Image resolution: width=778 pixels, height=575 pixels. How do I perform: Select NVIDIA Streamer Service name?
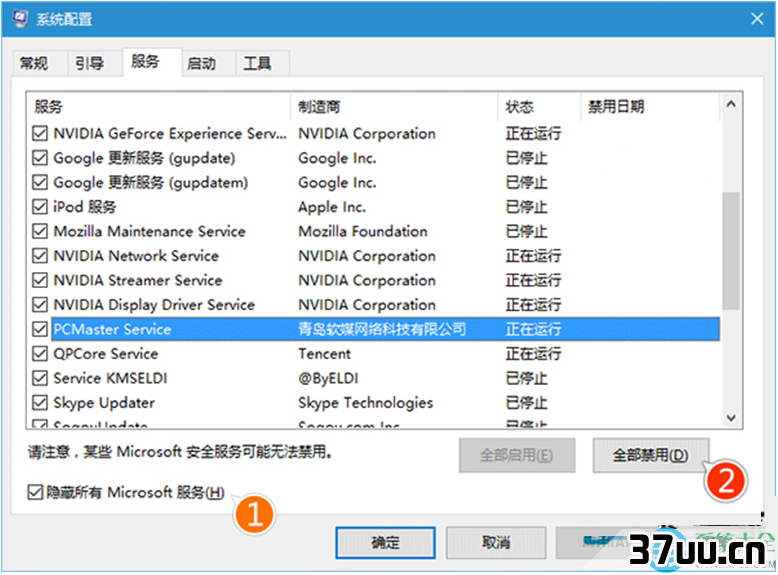point(137,280)
